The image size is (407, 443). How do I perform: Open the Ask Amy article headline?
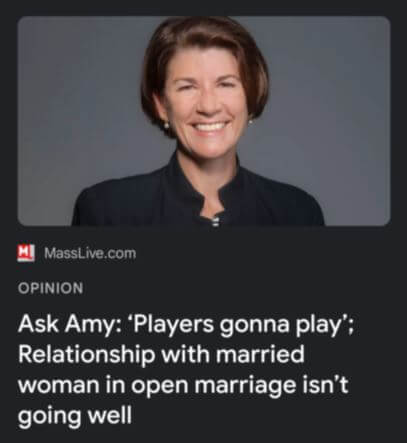pyautogui.click(x=185, y=370)
